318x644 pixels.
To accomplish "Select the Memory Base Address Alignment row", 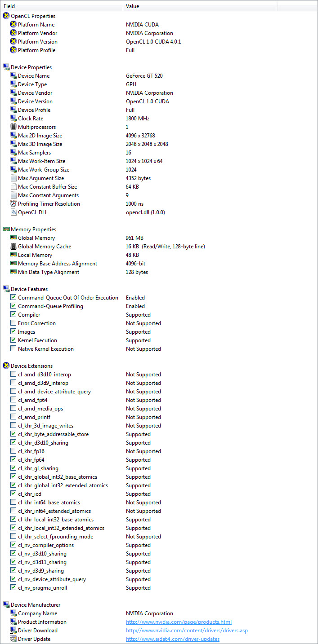I will coord(159,264).
